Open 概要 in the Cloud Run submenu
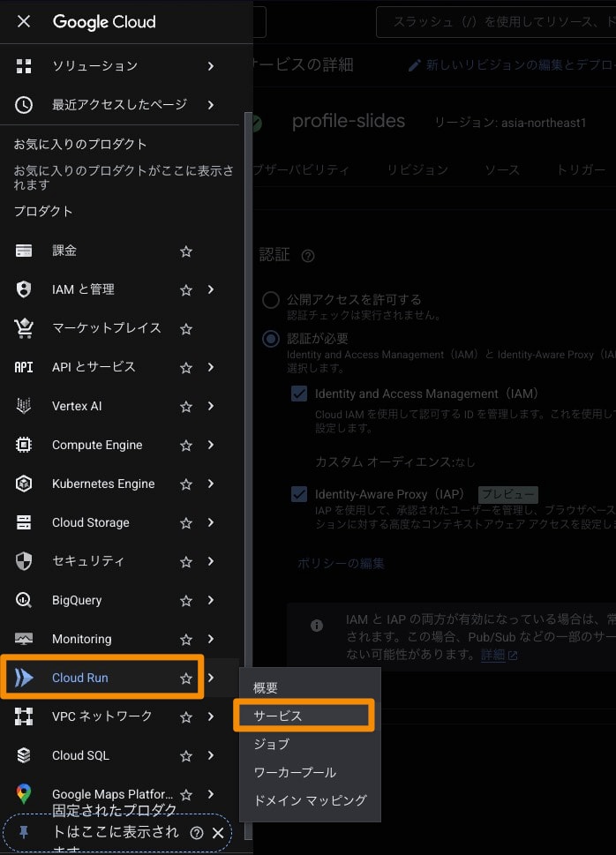This screenshot has height=855, width=616. (x=310, y=687)
